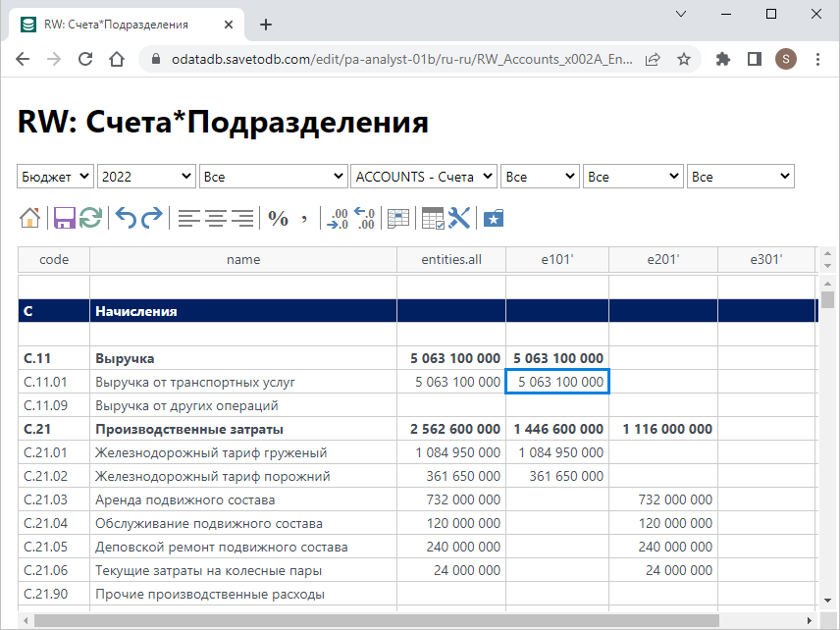Apply percent format to the cell

click(279, 218)
